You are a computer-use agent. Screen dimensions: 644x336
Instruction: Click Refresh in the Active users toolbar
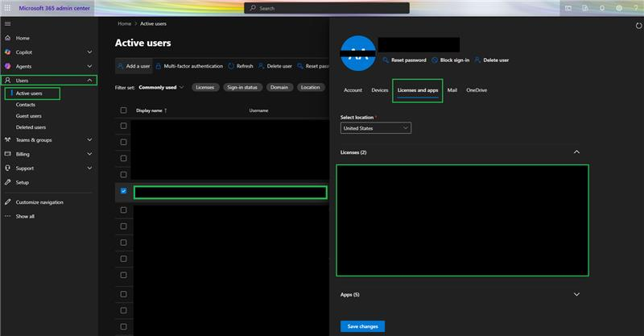(241, 66)
